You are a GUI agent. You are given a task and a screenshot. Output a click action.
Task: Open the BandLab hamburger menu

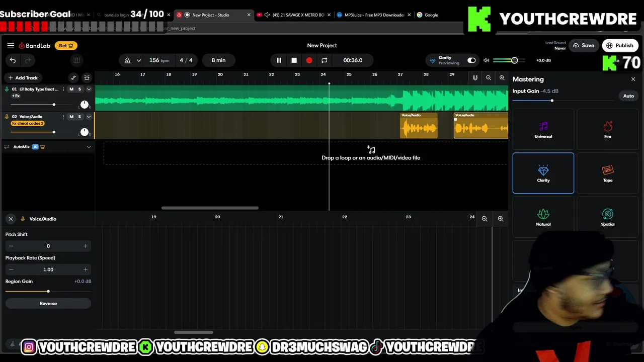11,45
